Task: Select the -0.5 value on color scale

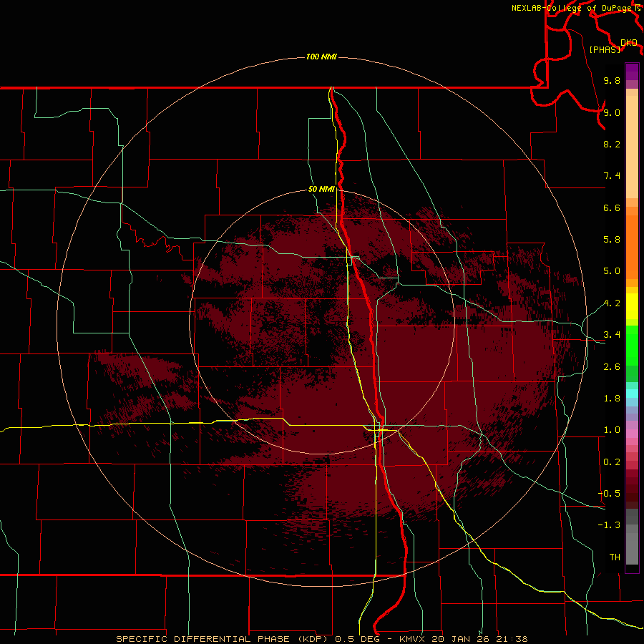Action: coord(609,494)
